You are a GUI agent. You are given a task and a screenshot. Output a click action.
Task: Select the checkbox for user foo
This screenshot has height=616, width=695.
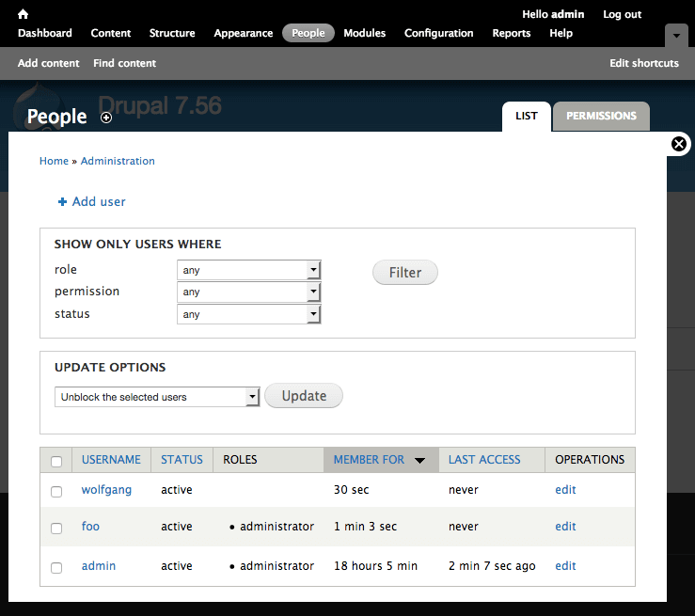(x=56, y=529)
